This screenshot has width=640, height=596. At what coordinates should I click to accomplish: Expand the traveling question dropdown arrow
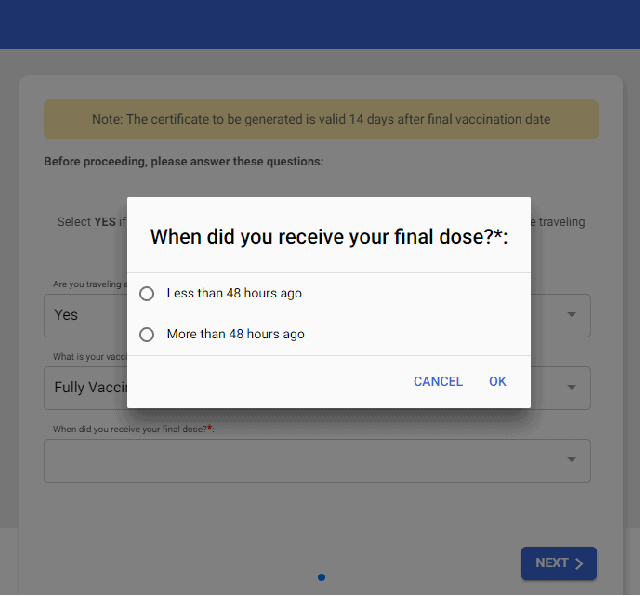click(572, 314)
